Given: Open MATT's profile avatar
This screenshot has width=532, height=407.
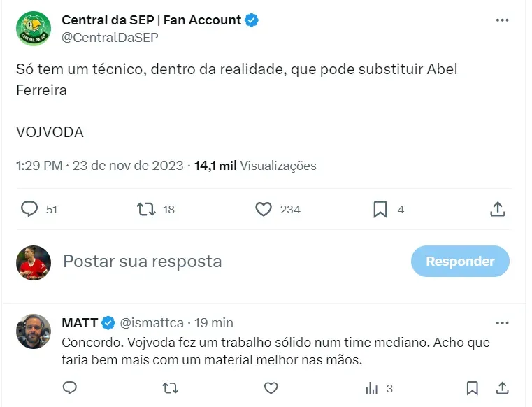Looking at the screenshot, I should [x=34, y=331].
